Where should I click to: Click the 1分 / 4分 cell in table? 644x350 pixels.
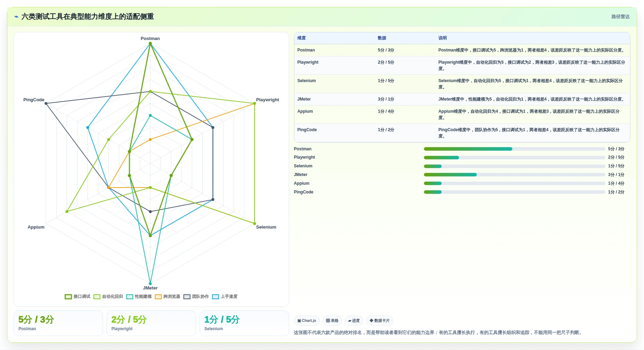point(386,111)
